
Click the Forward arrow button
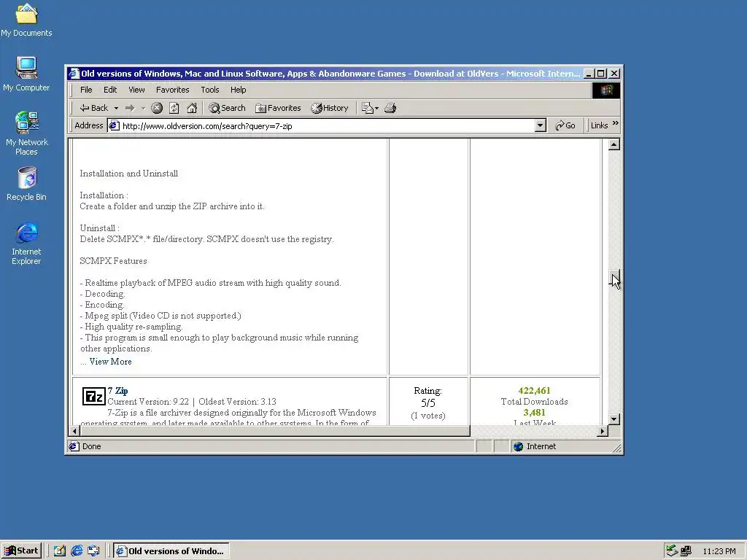tap(130, 108)
